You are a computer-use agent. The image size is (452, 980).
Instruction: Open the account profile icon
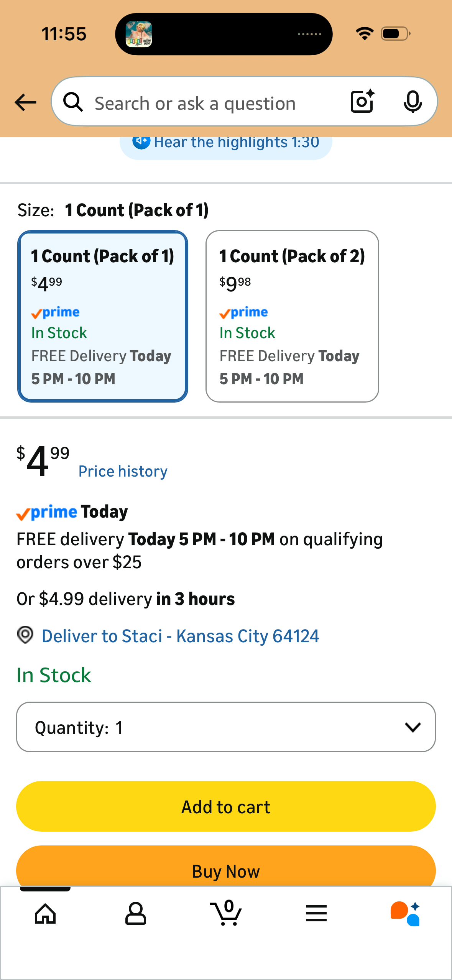tap(136, 914)
